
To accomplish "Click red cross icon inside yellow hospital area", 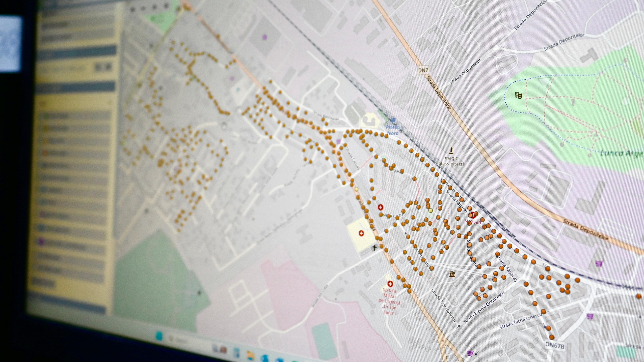I will [361, 233].
